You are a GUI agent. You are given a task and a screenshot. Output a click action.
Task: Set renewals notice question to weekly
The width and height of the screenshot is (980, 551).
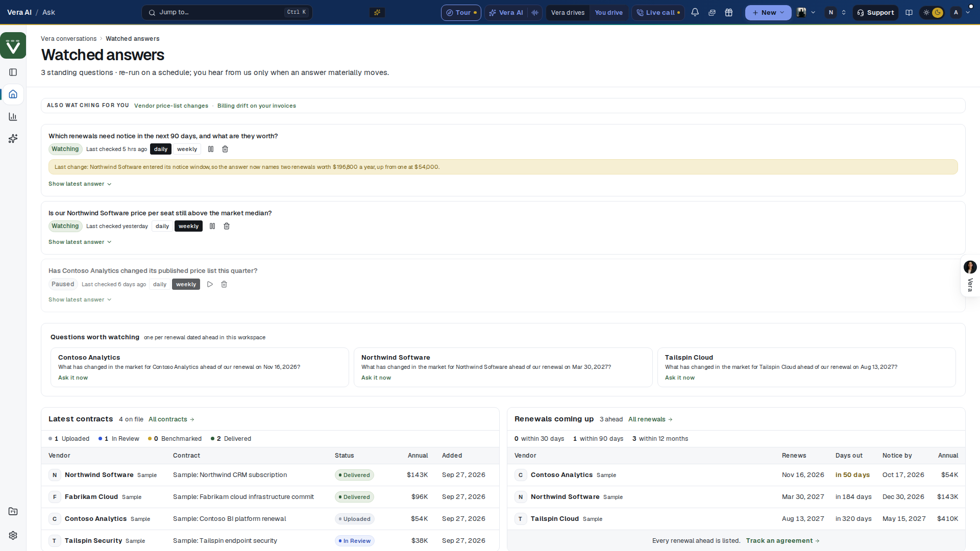point(187,149)
